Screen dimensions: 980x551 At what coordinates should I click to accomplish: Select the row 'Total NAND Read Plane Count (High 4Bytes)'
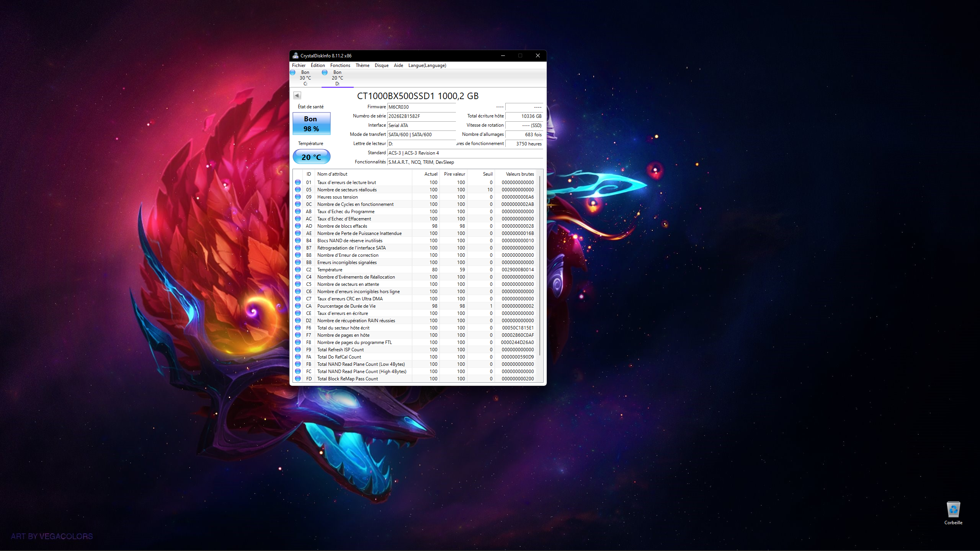[415, 371]
